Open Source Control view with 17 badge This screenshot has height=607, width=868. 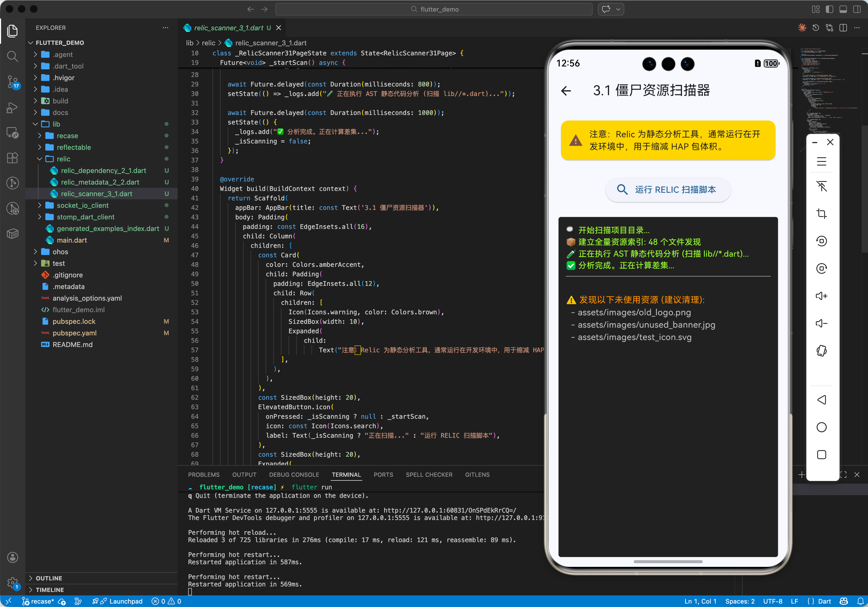[x=12, y=81]
